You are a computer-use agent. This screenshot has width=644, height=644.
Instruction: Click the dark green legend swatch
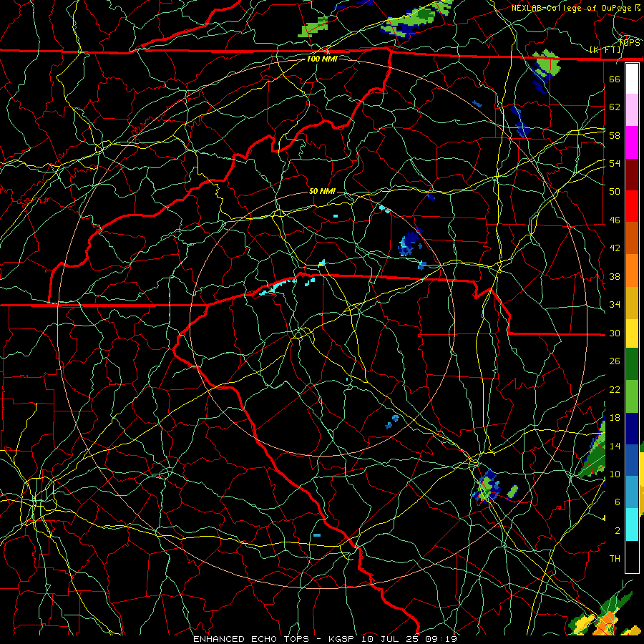pos(632,364)
